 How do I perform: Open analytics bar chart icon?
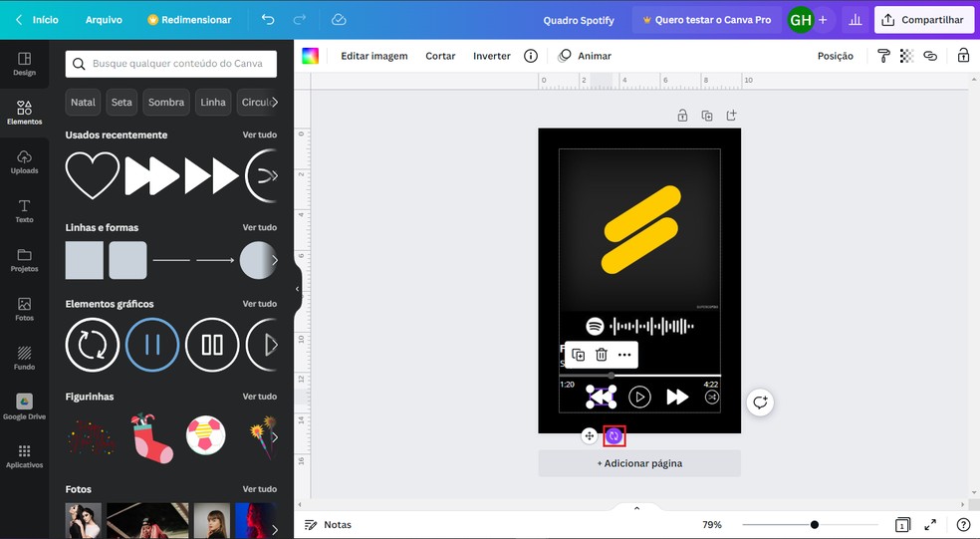(x=855, y=20)
